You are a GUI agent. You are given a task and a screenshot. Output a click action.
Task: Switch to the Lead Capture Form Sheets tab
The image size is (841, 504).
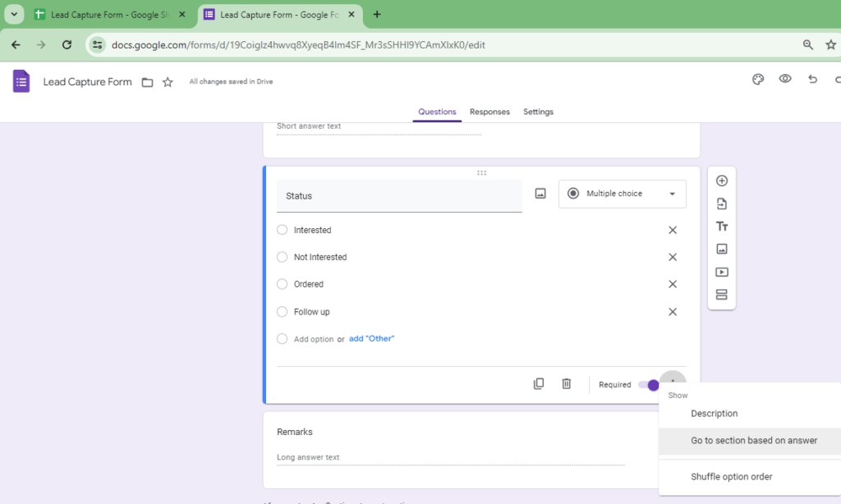click(x=110, y=15)
